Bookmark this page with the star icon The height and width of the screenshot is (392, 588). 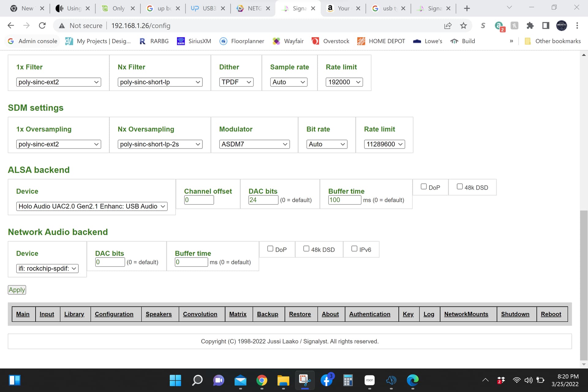463,26
